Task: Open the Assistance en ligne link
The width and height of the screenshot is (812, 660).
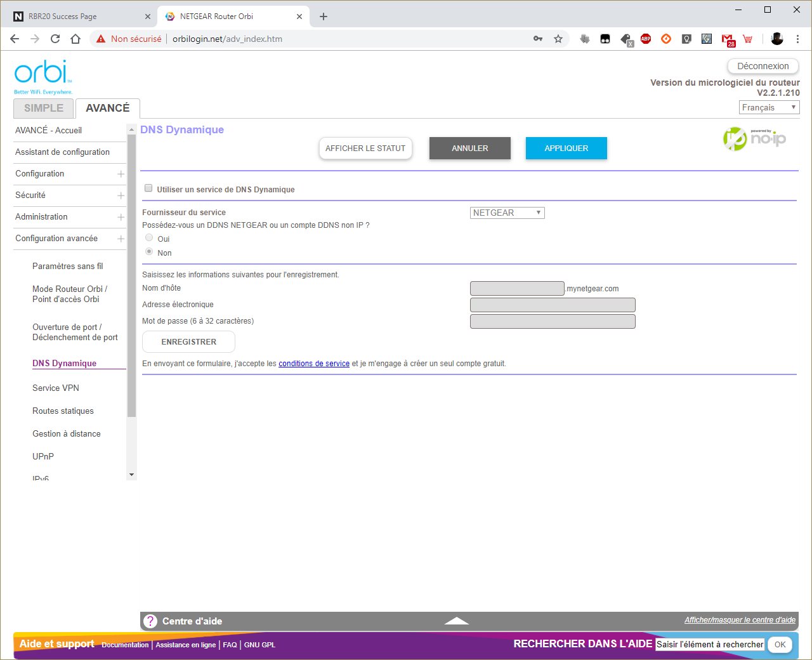Action: [186, 645]
